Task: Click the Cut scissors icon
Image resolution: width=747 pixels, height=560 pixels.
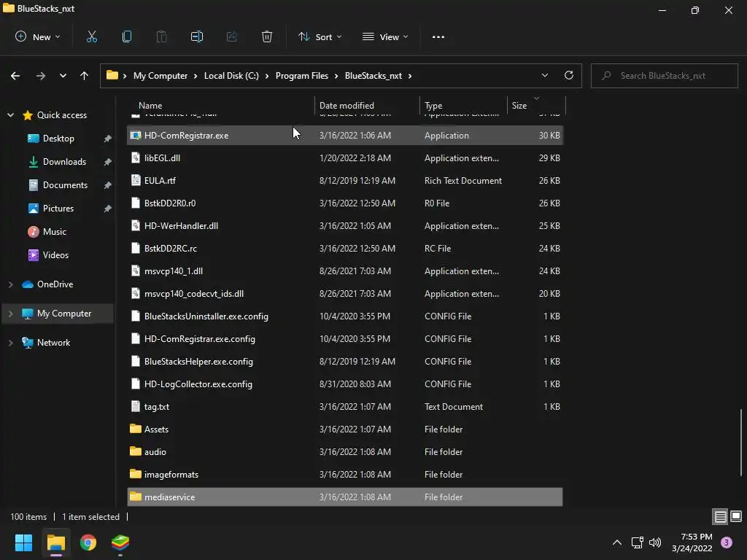Action: pyautogui.click(x=91, y=36)
